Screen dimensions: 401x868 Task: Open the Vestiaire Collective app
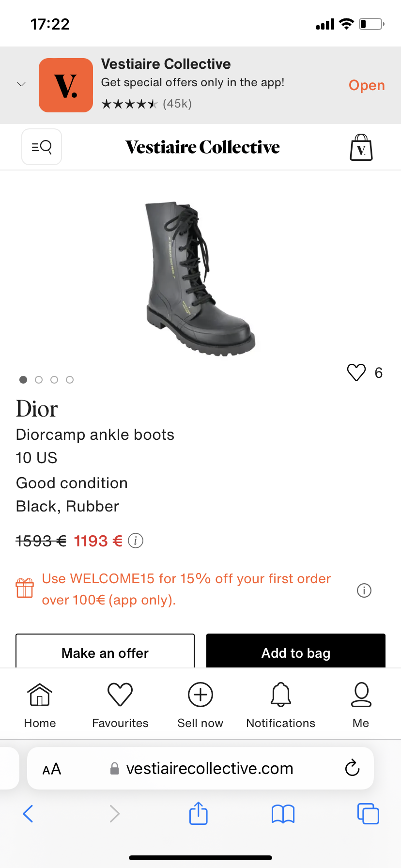point(367,85)
